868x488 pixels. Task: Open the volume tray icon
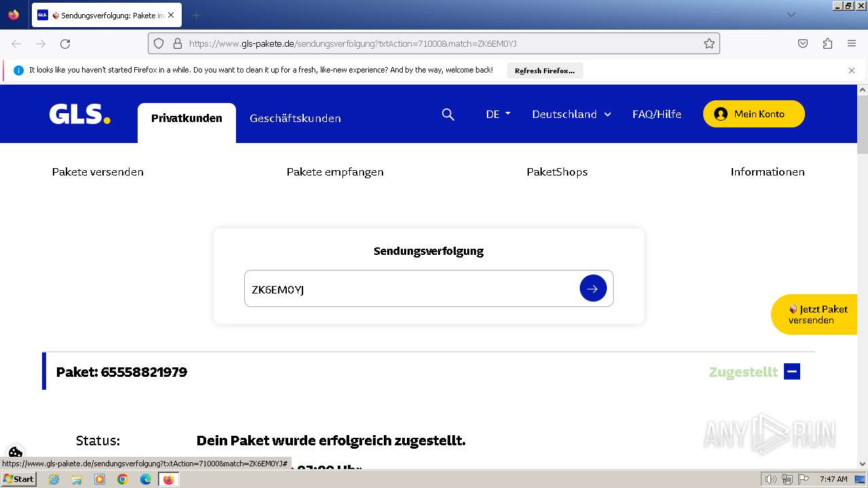(x=771, y=479)
